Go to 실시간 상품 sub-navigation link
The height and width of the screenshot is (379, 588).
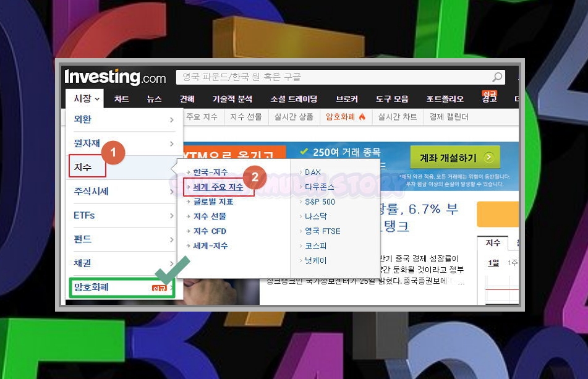(x=294, y=117)
